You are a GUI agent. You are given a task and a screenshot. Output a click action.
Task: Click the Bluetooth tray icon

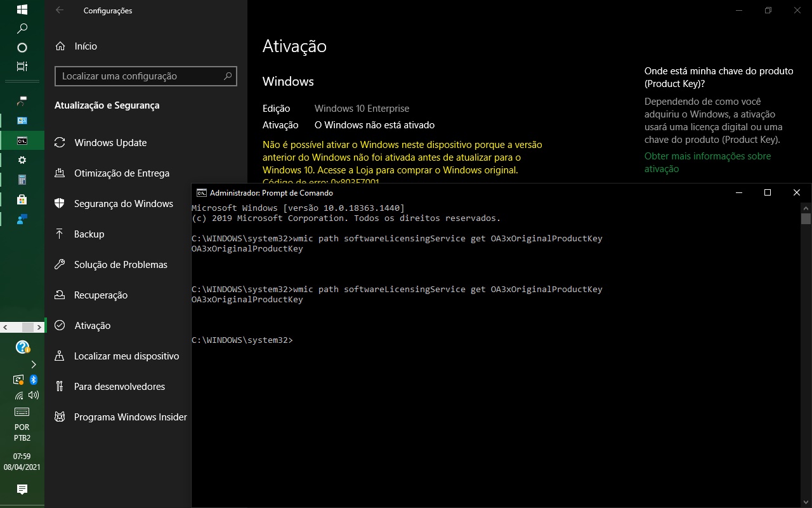click(34, 380)
